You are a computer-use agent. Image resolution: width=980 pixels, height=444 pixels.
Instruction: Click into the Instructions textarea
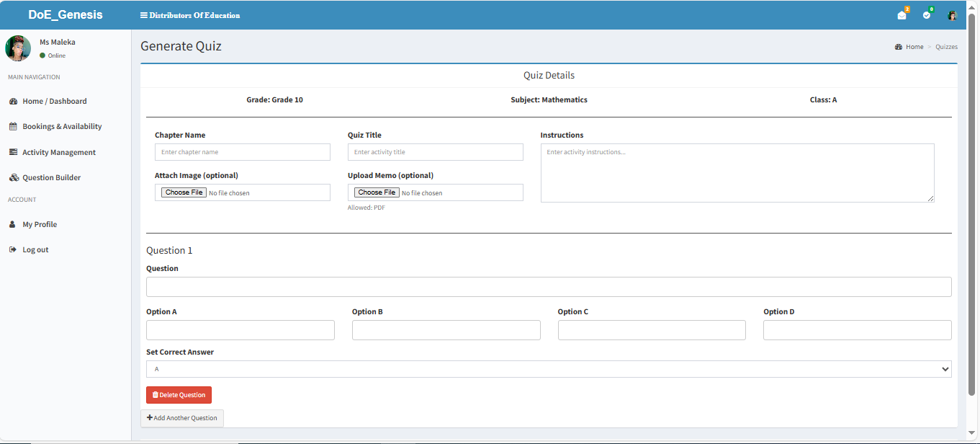737,173
